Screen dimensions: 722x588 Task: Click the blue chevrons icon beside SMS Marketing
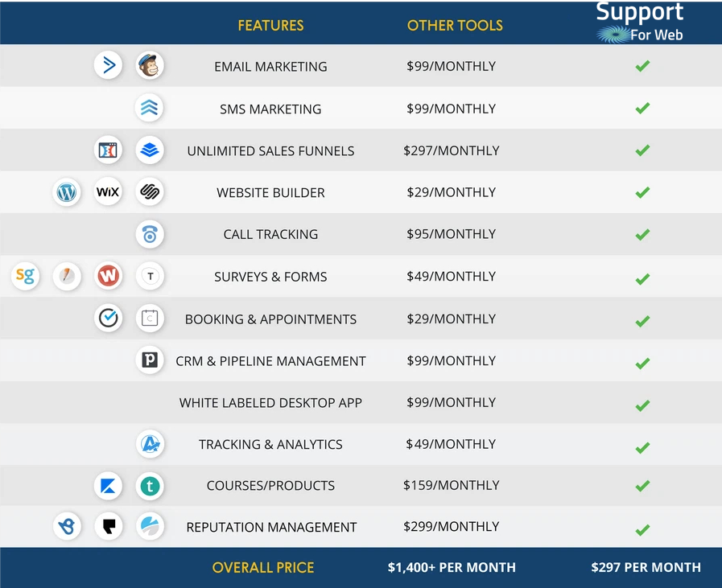pyautogui.click(x=150, y=108)
